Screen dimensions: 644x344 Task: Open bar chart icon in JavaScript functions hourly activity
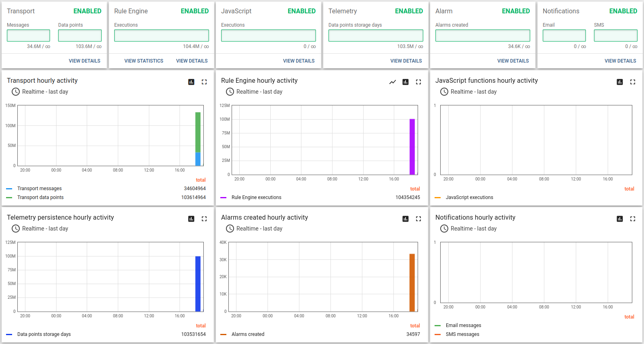coord(620,82)
